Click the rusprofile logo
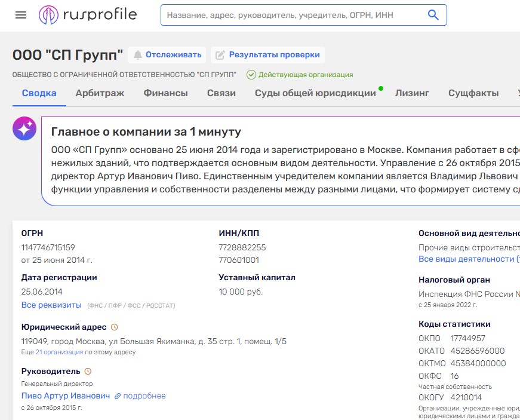The width and height of the screenshot is (520, 420). (x=88, y=15)
